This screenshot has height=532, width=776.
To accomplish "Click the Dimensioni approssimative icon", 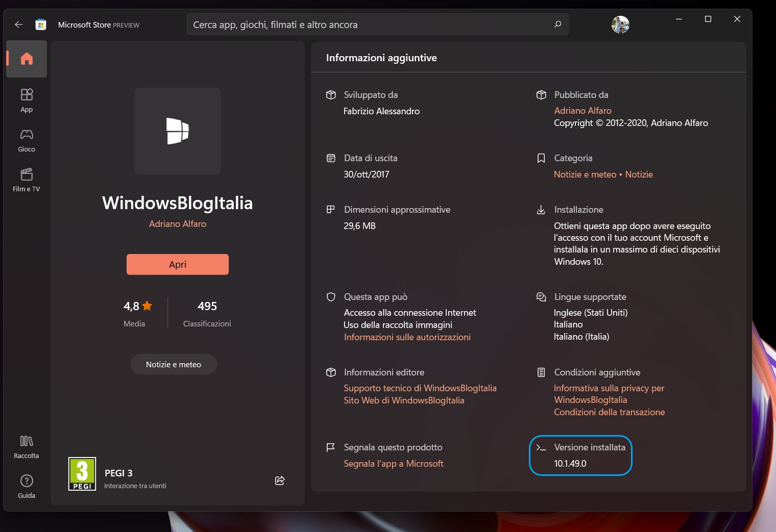I will point(331,210).
